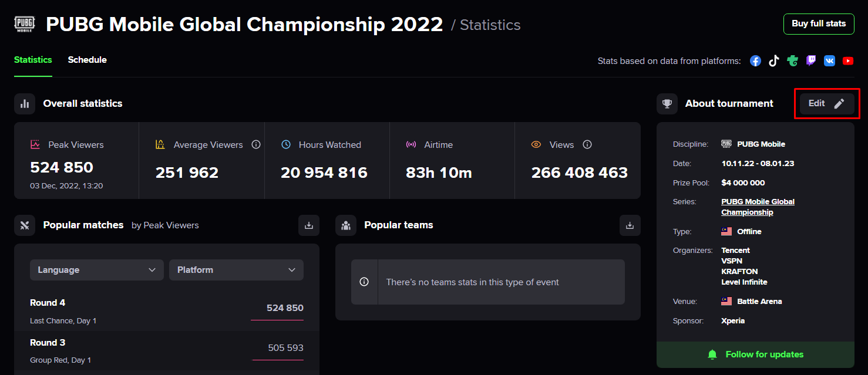Open the Language dropdown filter
Image resolution: width=868 pixels, height=375 pixels.
coord(97,270)
